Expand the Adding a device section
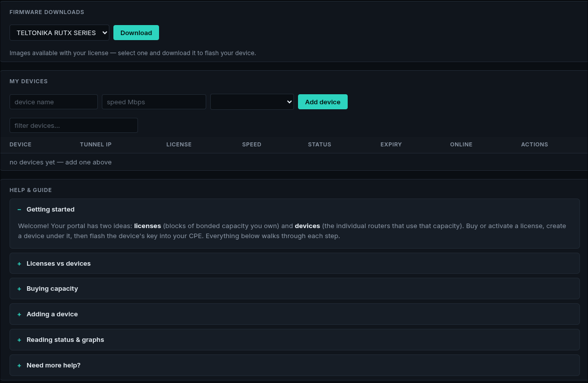This screenshot has width=588, height=383. 295,314
